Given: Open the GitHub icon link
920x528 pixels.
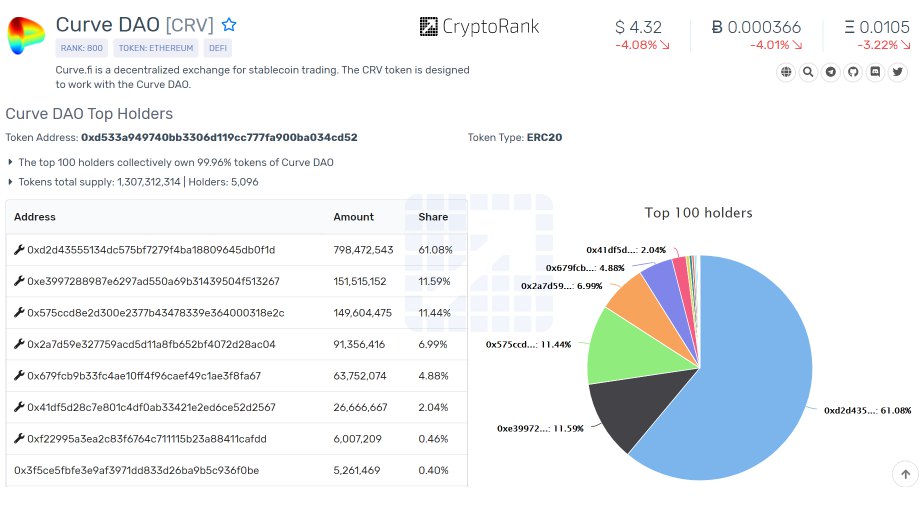Looking at the screenshot, I should 853,72.
